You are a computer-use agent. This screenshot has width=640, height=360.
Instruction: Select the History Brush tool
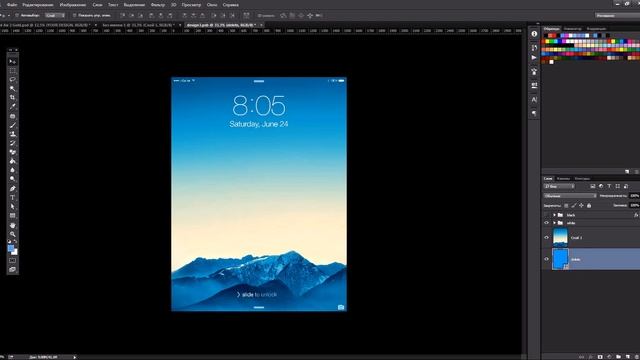click(13, 143)
